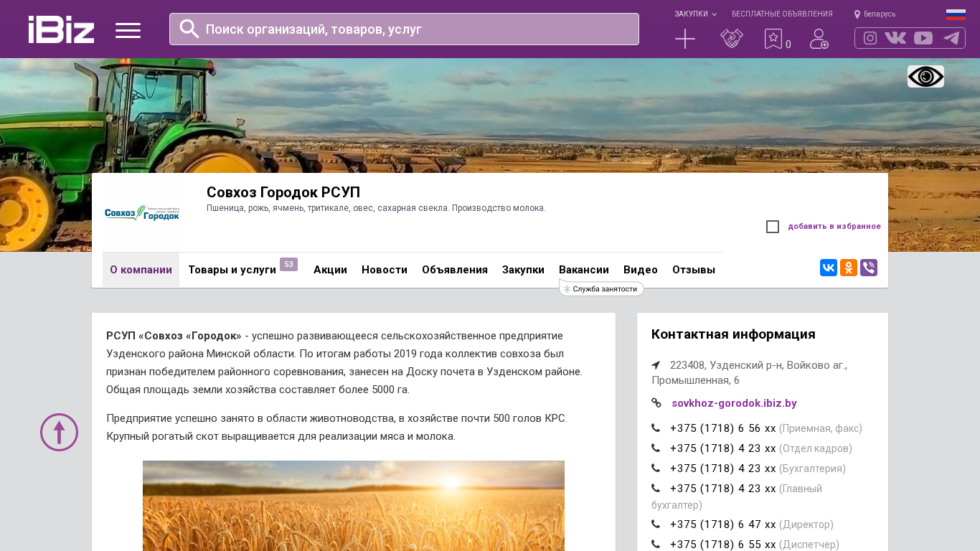Open the YouTube icon in header
The image size is (980, 551).
923,38
